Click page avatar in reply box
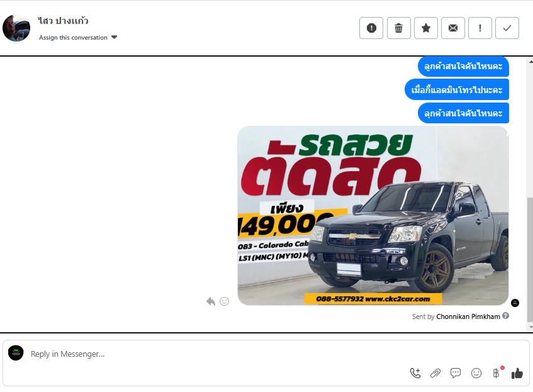This screenshot has width=533, height=392. tap(16, 353)
